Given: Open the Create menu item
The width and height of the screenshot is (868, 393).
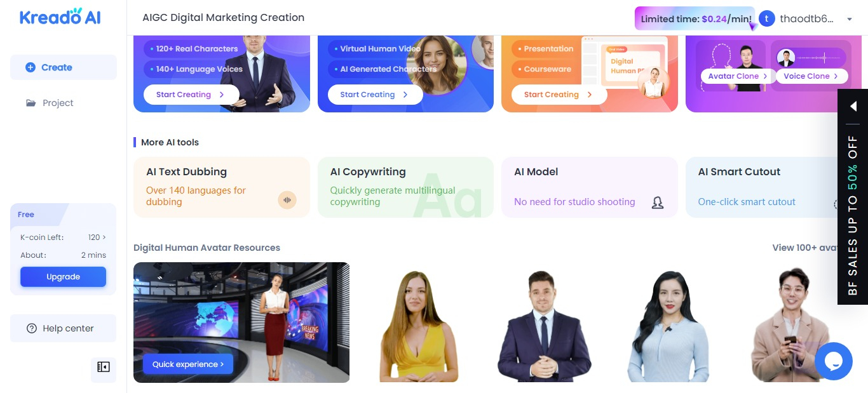Looking at the screenshot, I should (64, 67).
